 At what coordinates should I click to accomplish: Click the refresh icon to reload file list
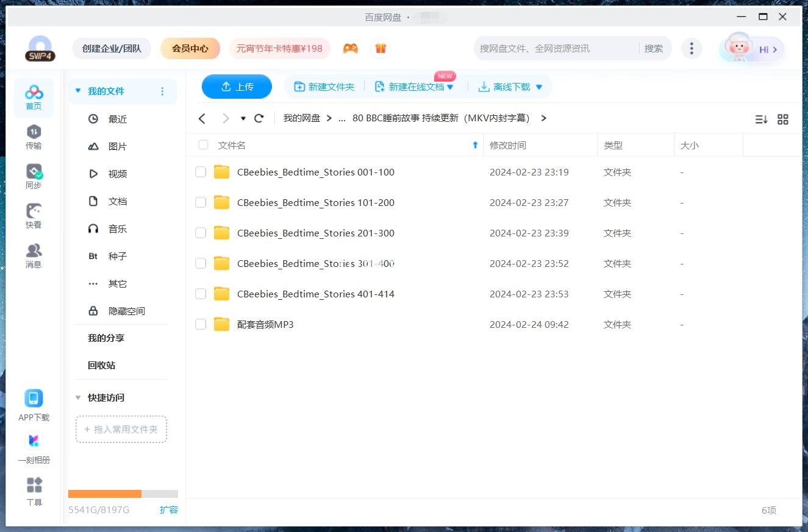pyautogui.click(x=259, y=118)
